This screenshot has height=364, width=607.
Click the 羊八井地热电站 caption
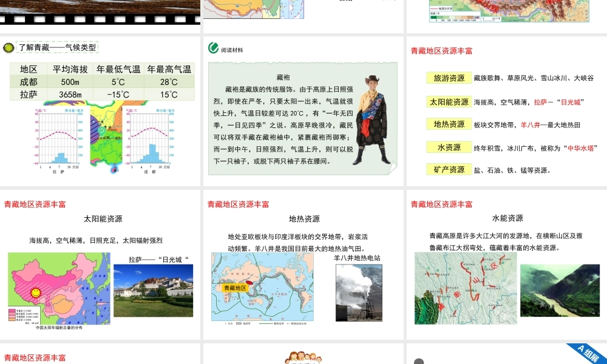(x=357, y=258)
